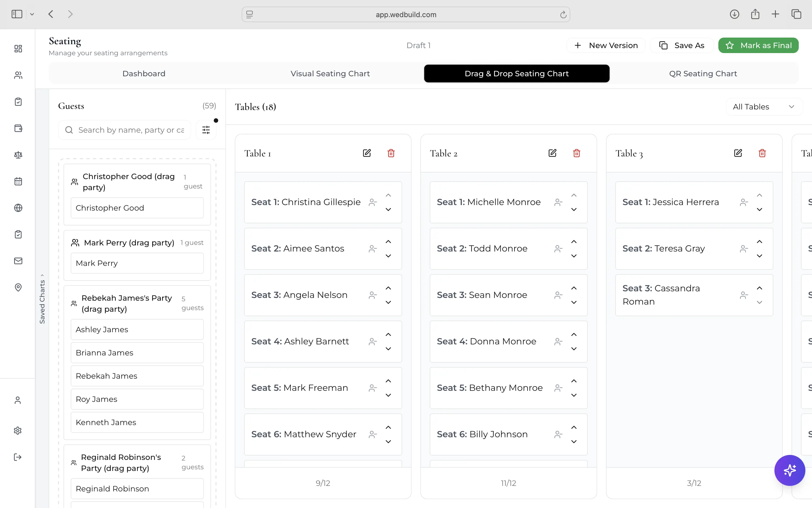Expand the Saved Charts side panel
The height and width of the screenshot is (508, 812).
(x=42, y=299)
